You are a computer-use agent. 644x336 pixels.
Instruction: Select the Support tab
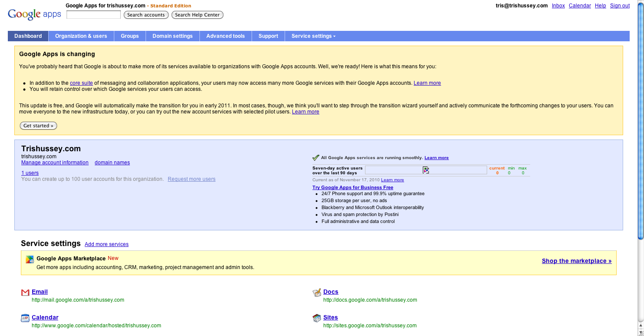coord(268,36)
